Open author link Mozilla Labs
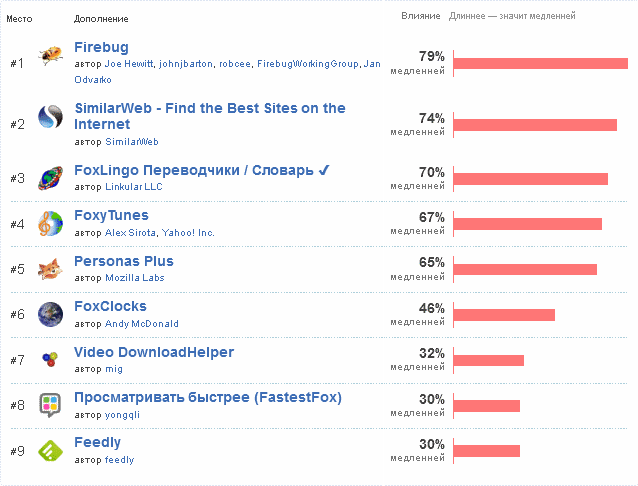Screen dimensions: 638x486 pyautogui.click(x=135, y=278)
